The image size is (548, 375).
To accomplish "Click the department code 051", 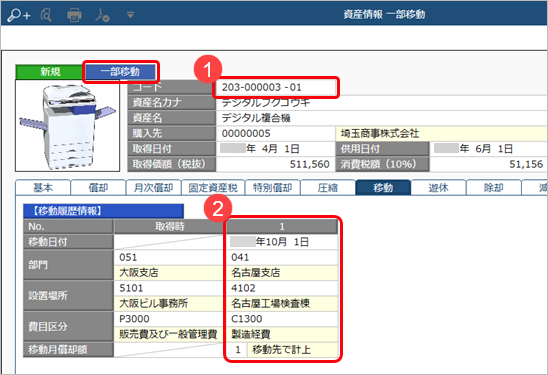I will point(170,257).
